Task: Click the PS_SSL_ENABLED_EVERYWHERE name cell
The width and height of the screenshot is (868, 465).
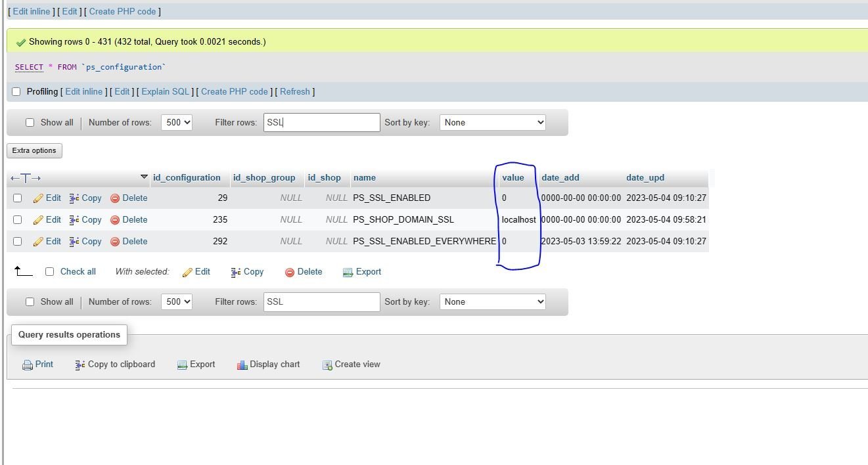Action: pyautogui.click(x=424, y=241)
